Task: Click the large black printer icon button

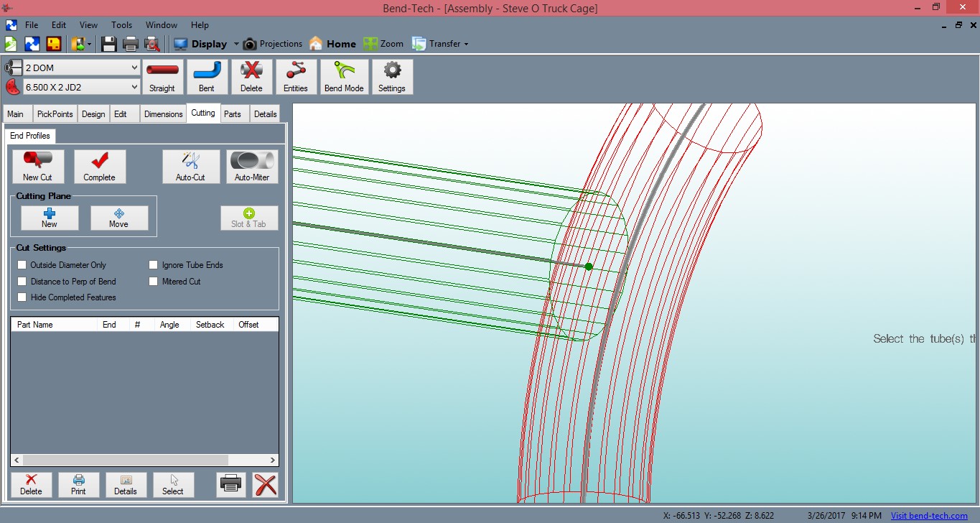Action: pos(230,485)
